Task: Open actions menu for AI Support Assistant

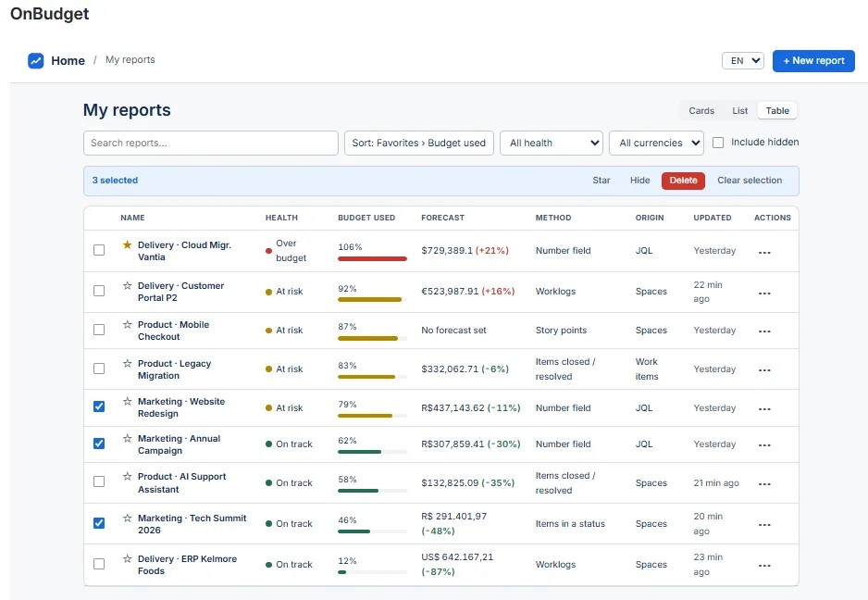Action: [x=764, y=483]
